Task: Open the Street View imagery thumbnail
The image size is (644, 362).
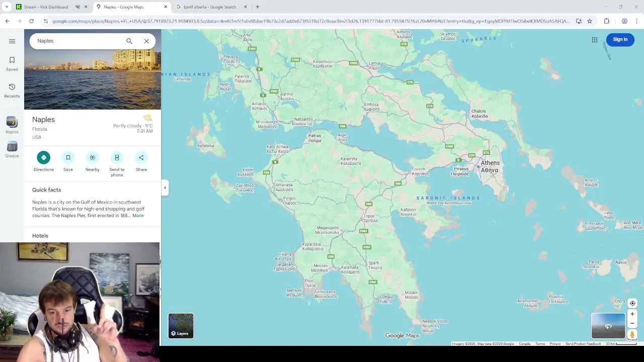Action: point(608,326)
